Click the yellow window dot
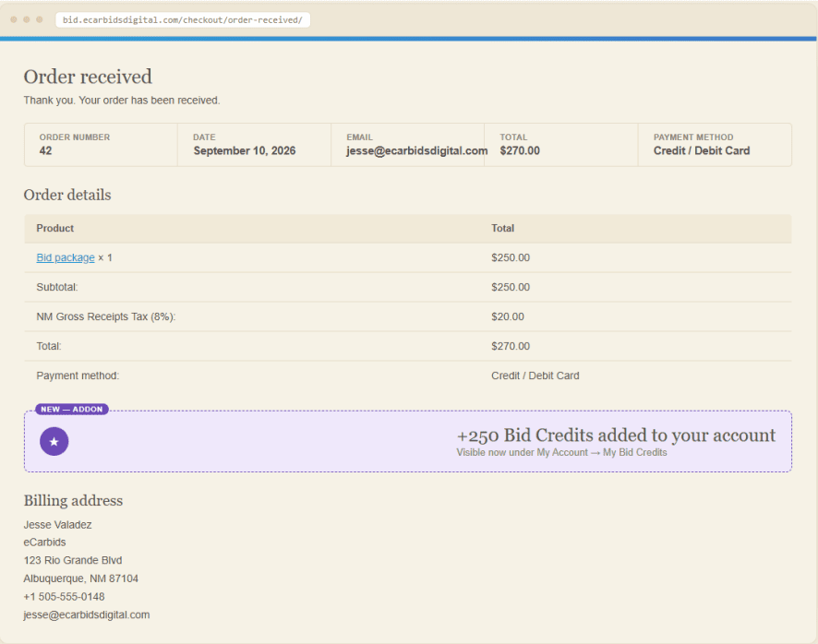The width and height of the screenshot is (818, 644). [27, 19]
